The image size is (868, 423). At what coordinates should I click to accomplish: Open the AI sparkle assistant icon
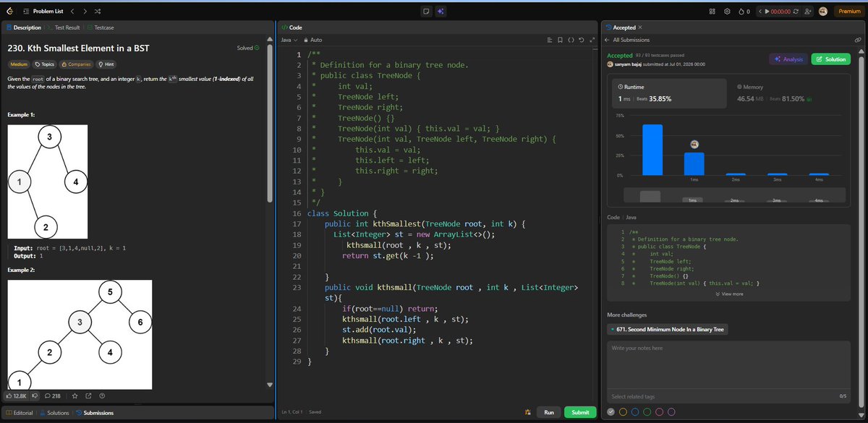(x=441, y=12)
